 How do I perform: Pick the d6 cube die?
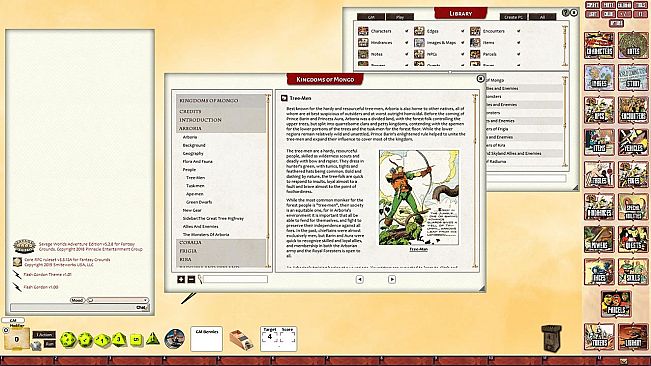coord(136,339)
